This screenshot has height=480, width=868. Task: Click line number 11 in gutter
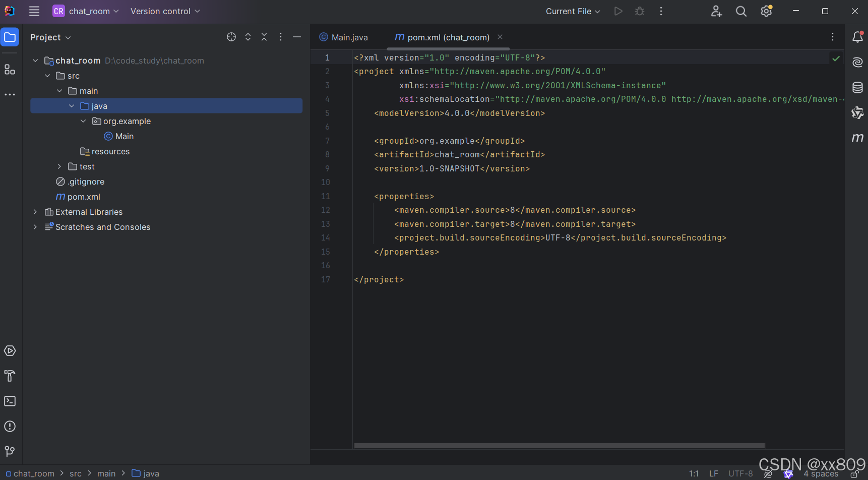coord(326,196)
